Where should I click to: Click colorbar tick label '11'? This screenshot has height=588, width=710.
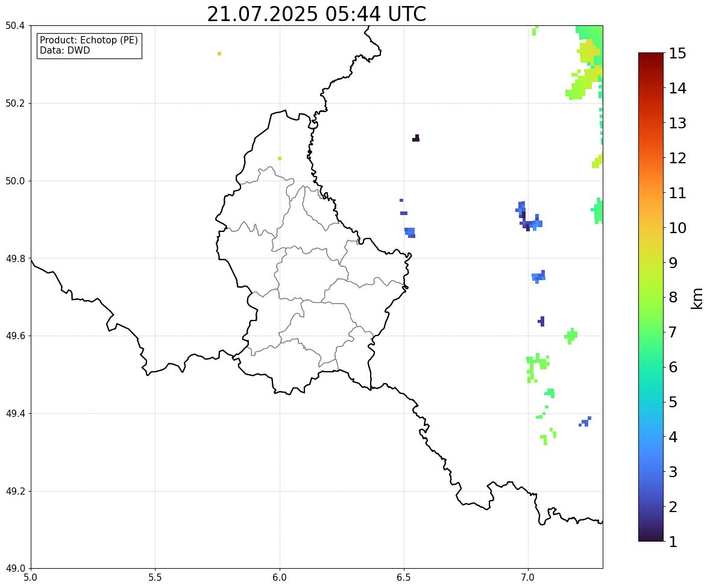coord(677,192)
